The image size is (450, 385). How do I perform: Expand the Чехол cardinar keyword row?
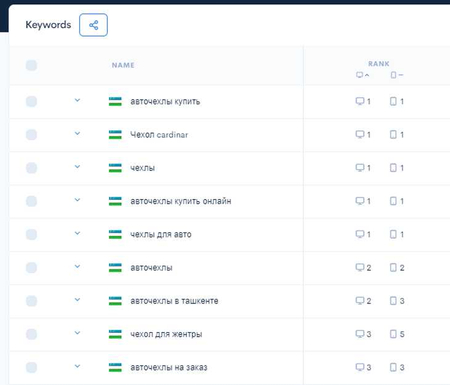77,133
